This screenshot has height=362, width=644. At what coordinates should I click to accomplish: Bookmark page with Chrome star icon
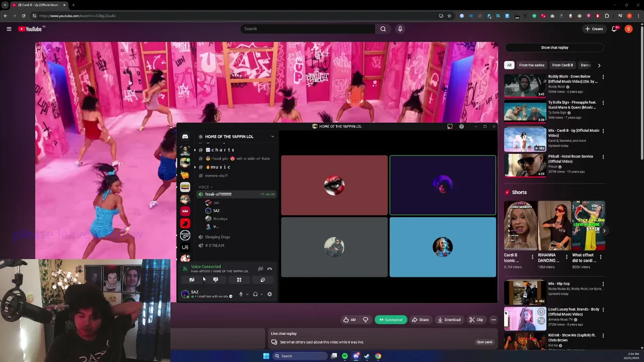(x=449, y=16)
